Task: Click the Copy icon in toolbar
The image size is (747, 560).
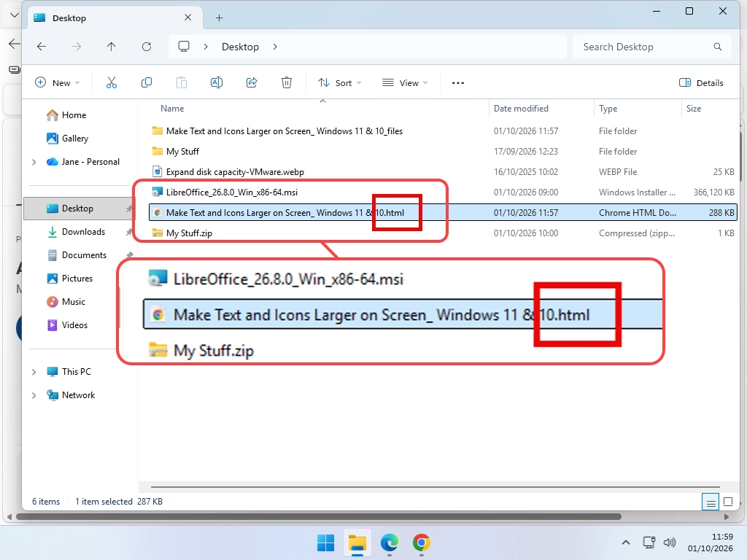Action: (x=147, y=83)
